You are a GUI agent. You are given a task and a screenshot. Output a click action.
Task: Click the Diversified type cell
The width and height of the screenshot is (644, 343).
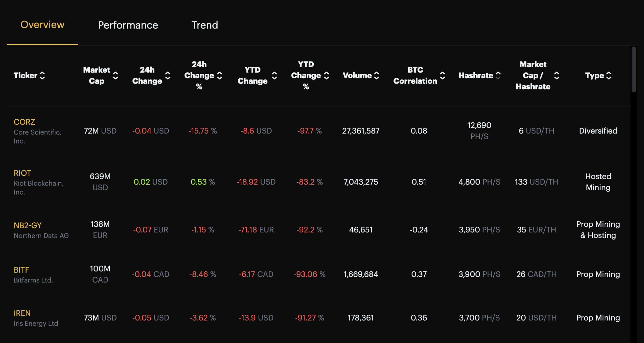pos(598,131)
